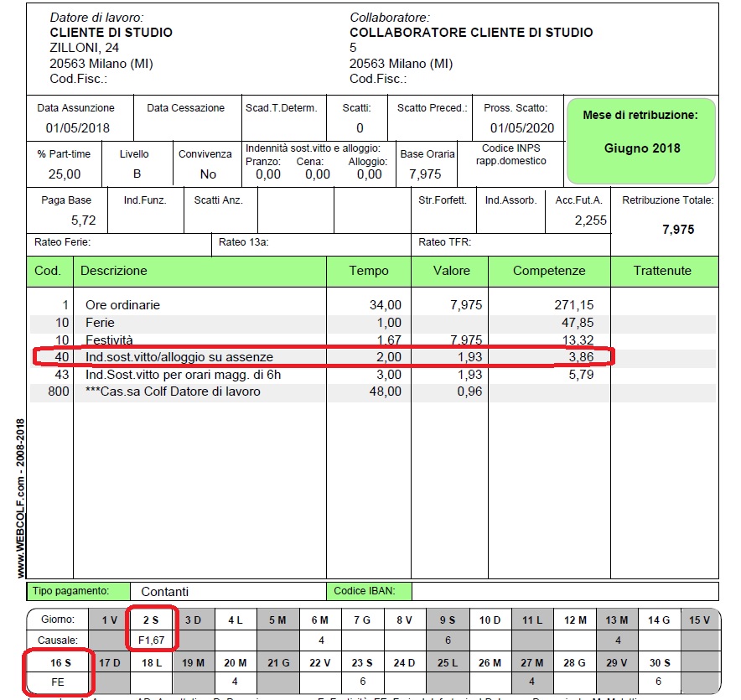This screenshot has height=700, width=741.
Task: Click the F1,67 causale cell
Action: pos(151,640)
